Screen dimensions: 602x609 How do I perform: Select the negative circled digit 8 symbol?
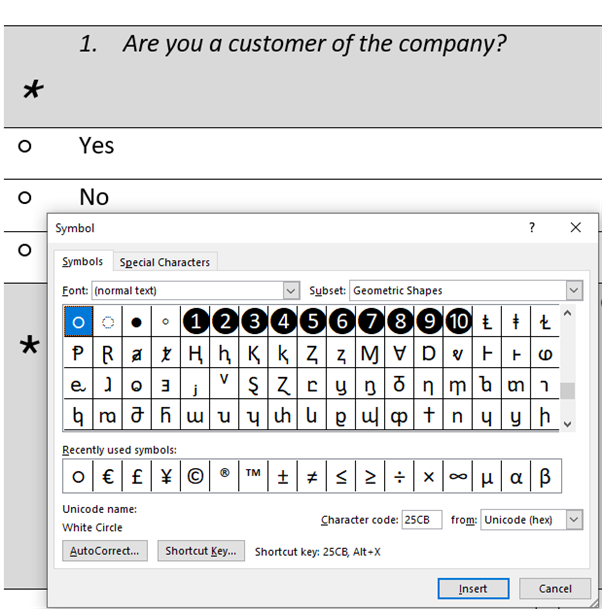[x=400, y=322]
